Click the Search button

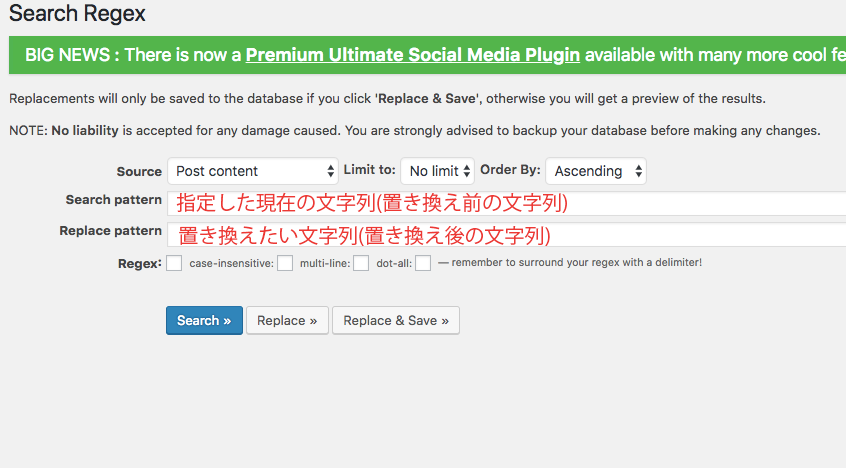tap(204, 320)
